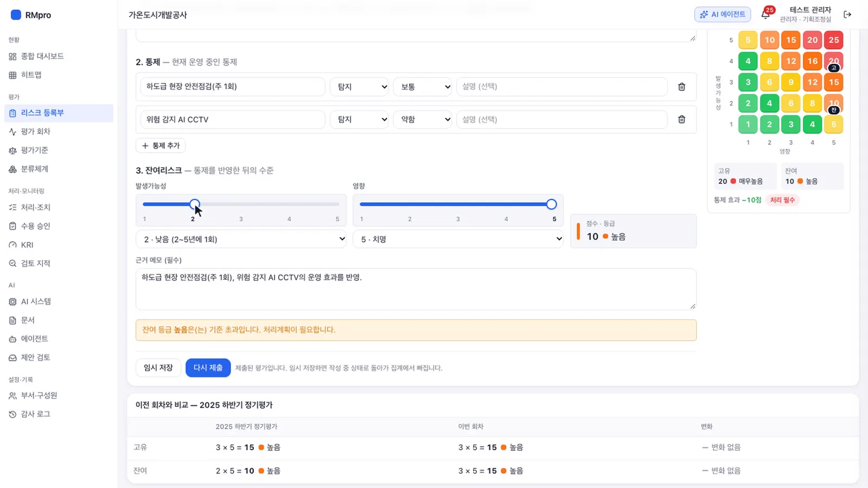The width and height of the screenshot is (868, 488).
Task: Expand the 5 · 치명 impact dropdown
Action: (458, 239)
